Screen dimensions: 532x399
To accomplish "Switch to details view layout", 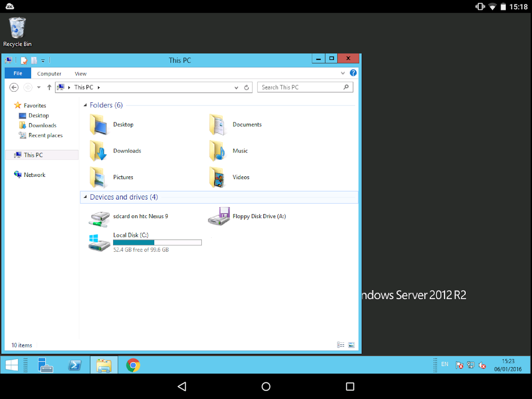I will pos(341,345).
